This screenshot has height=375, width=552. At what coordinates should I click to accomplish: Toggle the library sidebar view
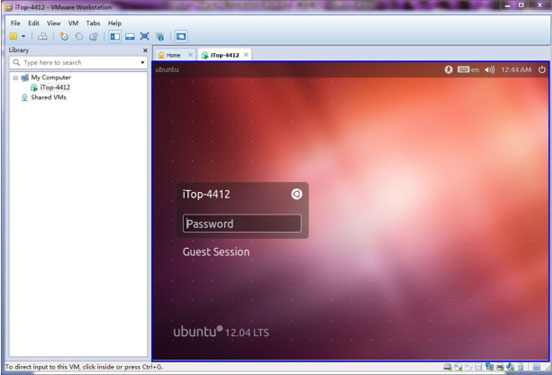(115, 36)
